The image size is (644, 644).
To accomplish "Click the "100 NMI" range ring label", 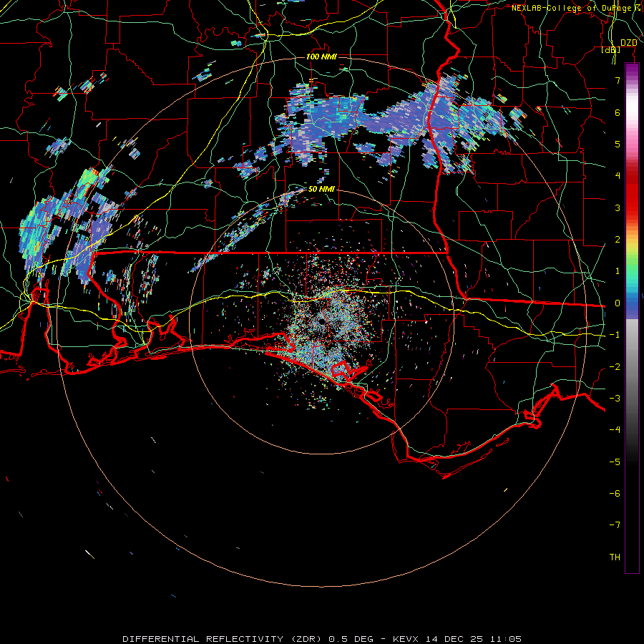I will pyautogui.click(x=321, y=57).
